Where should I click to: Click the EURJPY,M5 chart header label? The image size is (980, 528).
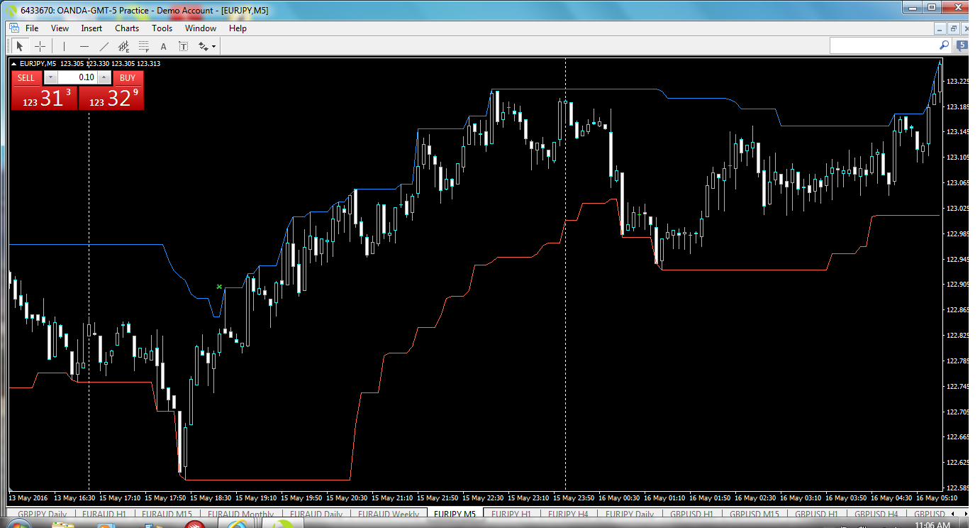38,64
